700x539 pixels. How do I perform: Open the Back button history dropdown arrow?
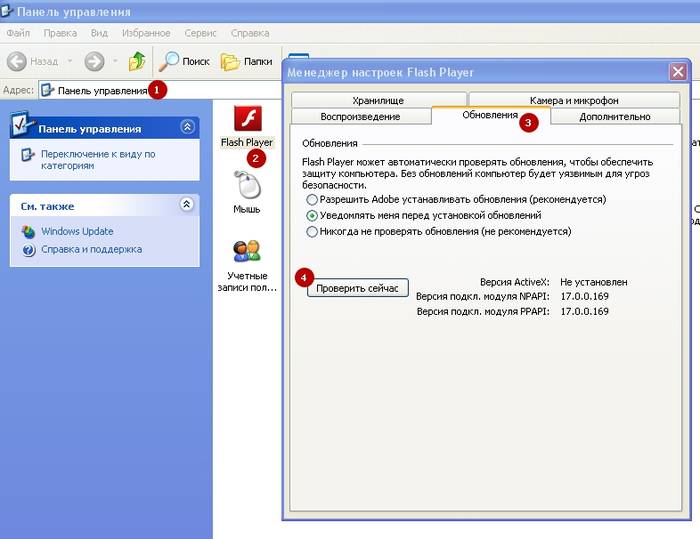coord(70,62)
